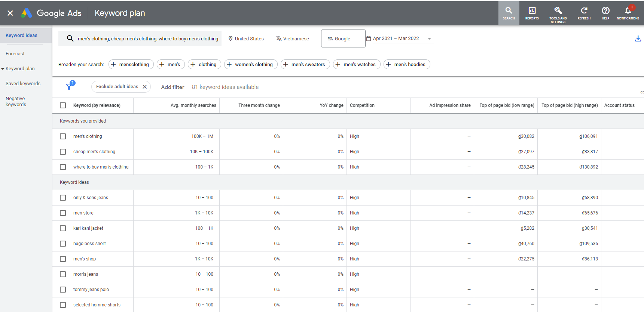Sort by Top of page bid (high range)

coord(570,105)
